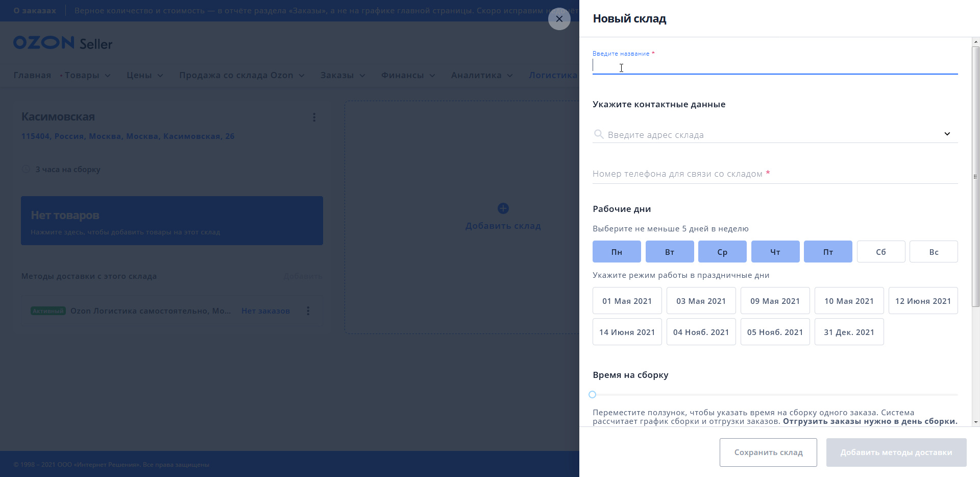Click the Добавить склад link
Image resolution: width=980 pixels, height=477 pixels.
(x=503, y=226)
